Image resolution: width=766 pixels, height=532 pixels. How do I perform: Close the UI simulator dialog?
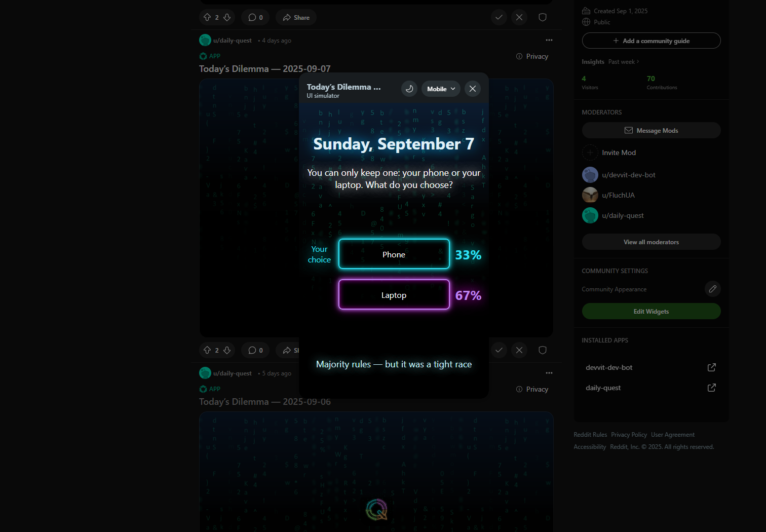[x=473, y=89]
